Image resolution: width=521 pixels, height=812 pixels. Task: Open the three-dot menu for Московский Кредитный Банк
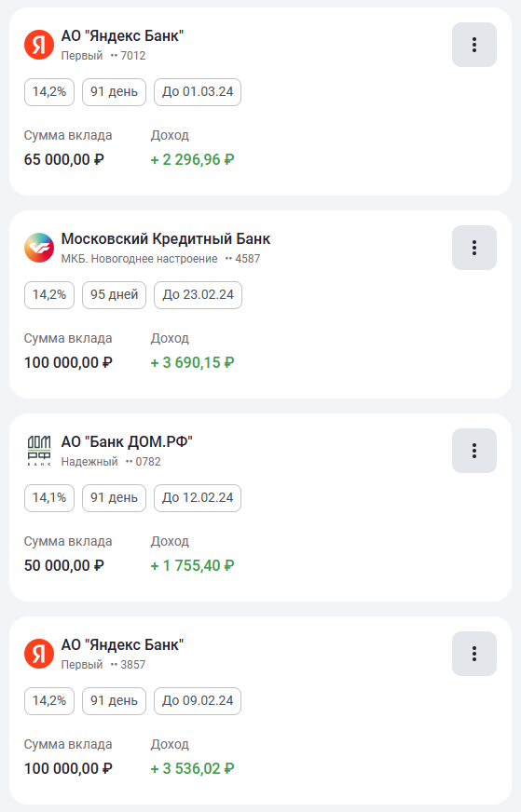click(x=473, y=248)
